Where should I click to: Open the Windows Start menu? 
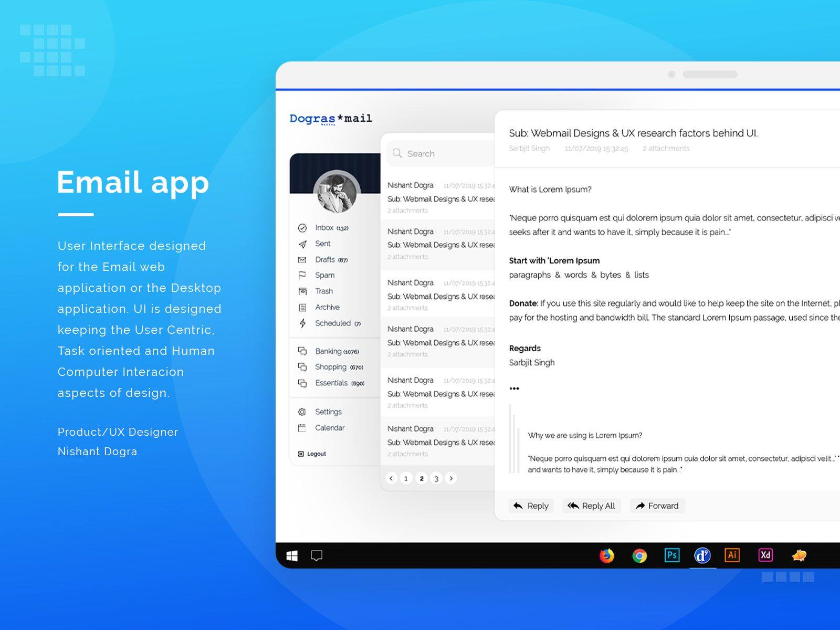[292, 555]
